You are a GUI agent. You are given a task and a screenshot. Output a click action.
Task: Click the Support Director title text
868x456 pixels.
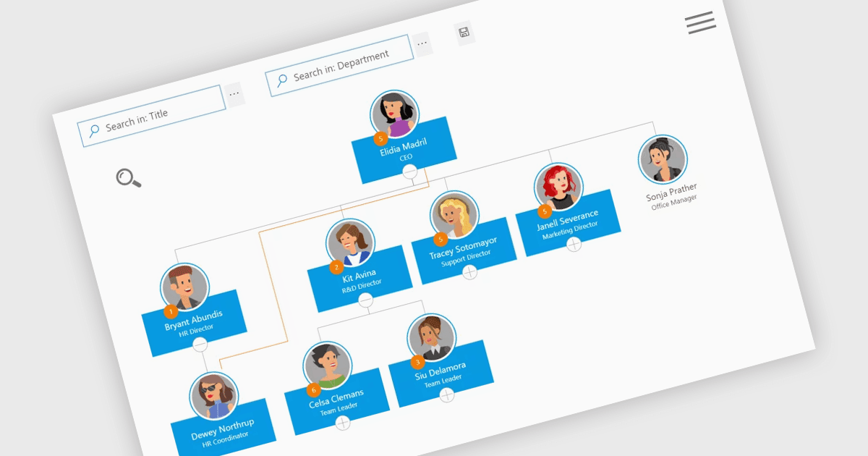(466, 259)
